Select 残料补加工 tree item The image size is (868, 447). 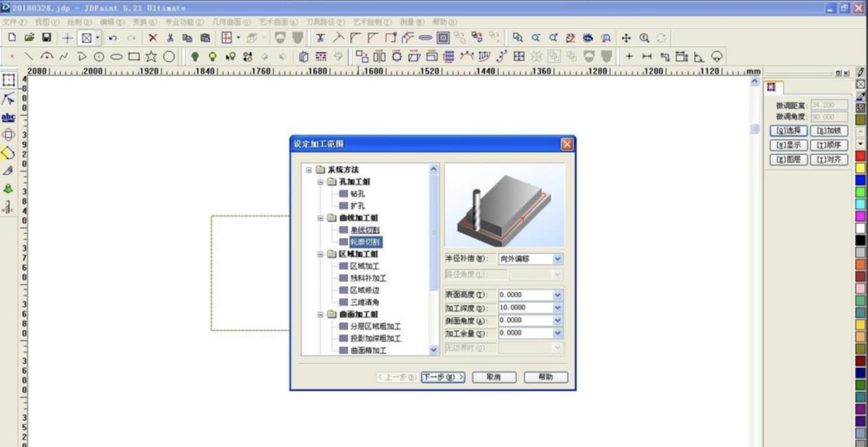368,278
